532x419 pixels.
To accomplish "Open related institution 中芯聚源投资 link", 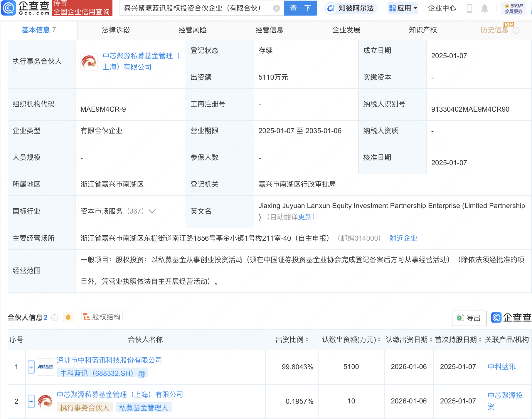I will 505,401.
